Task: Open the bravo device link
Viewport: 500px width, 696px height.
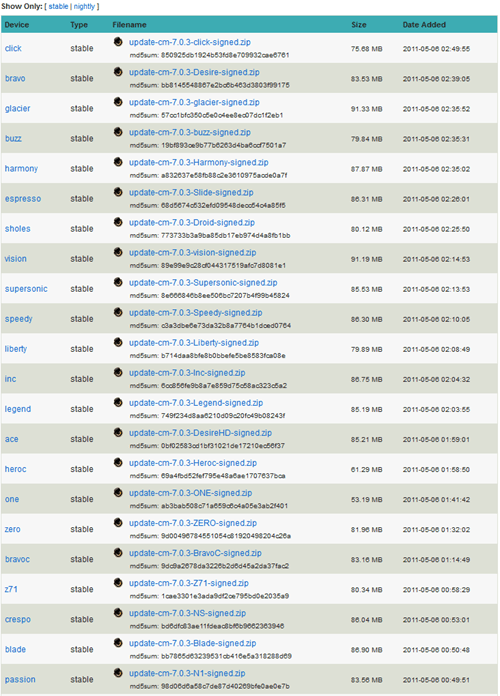Action: coord(15,79)
